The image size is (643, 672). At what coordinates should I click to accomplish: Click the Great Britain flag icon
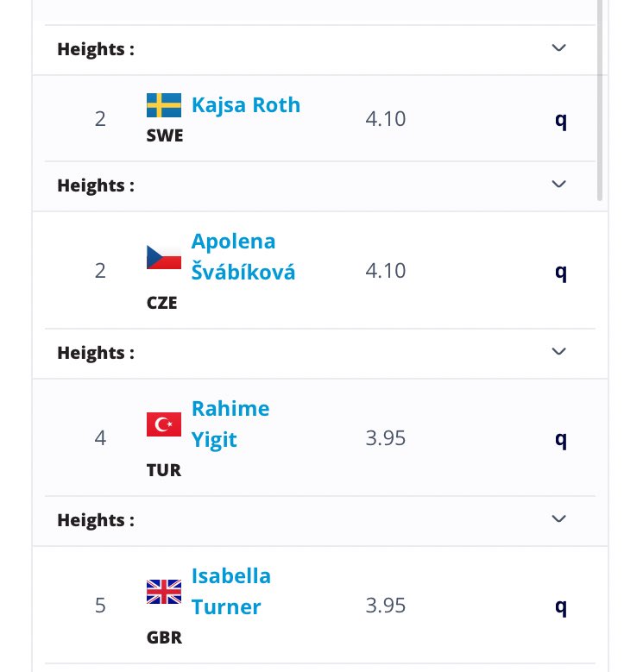164,592
